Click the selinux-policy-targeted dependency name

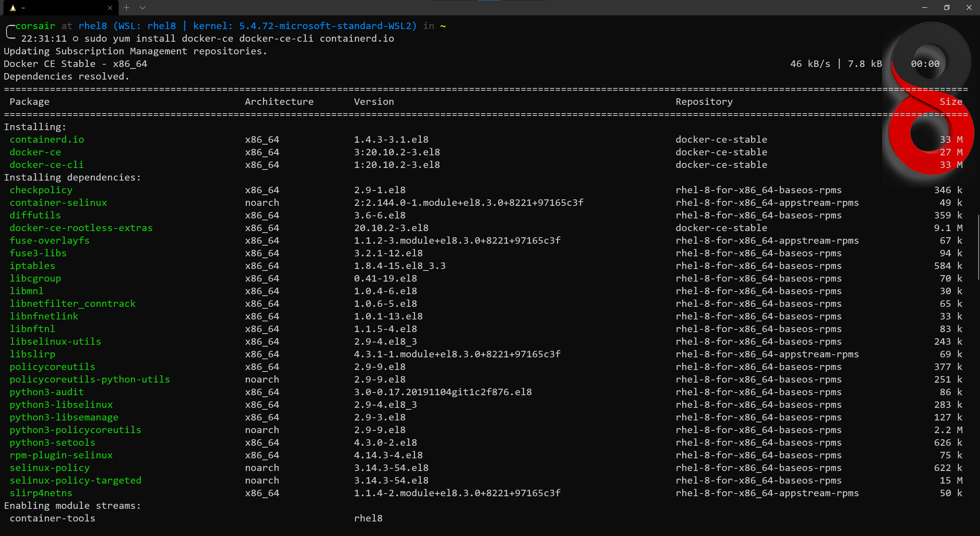[75, 480]
